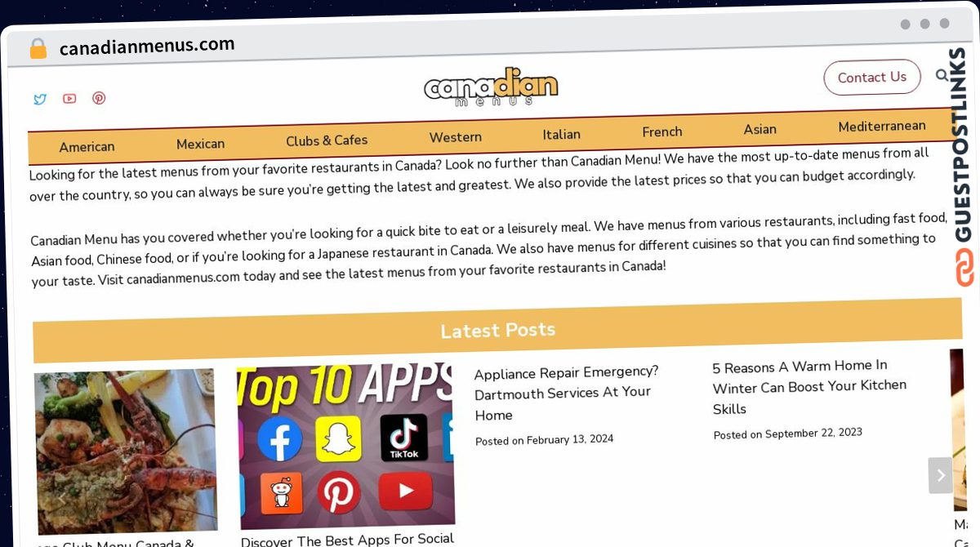The height and width of the screenshot is (547, 980).
Task: Click the Contact Us button
Action: pyautogui.click(x=872, y=78)
